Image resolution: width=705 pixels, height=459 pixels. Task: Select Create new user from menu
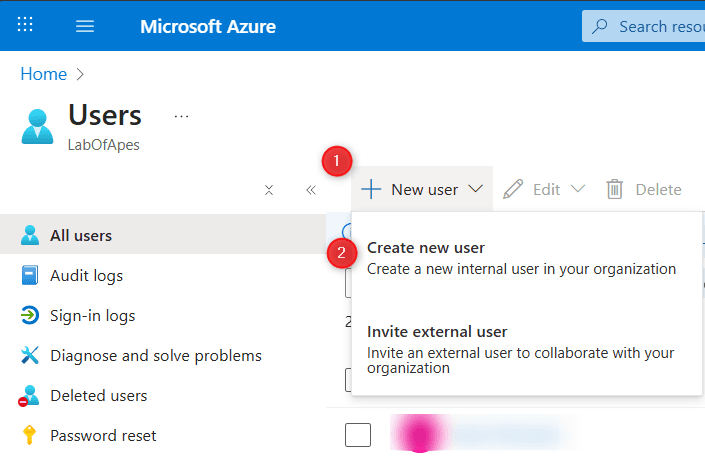(x=426, y=248)
